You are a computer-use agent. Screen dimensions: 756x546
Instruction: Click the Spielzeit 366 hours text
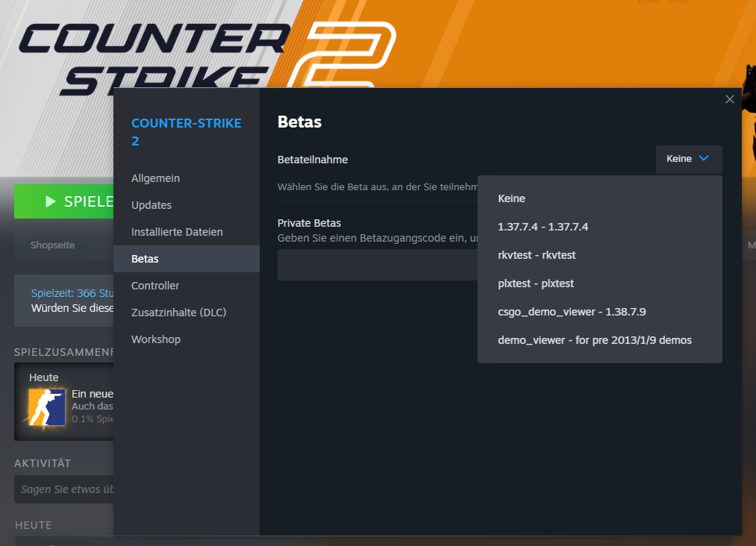coord(72,293)
